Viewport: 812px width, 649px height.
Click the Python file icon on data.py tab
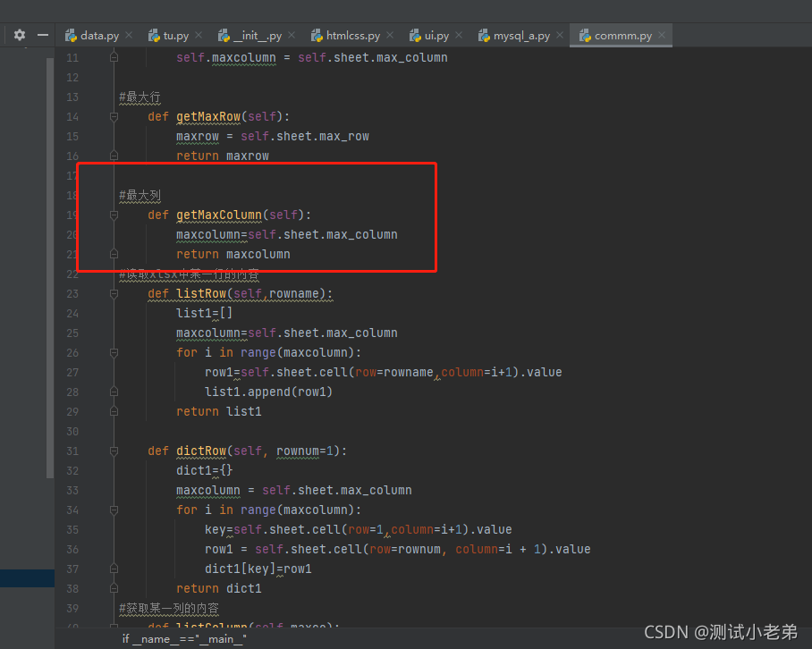click(71, 35)
